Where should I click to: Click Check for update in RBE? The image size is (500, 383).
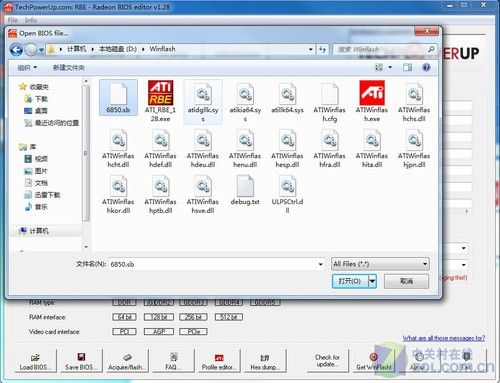tap(327, 361)
